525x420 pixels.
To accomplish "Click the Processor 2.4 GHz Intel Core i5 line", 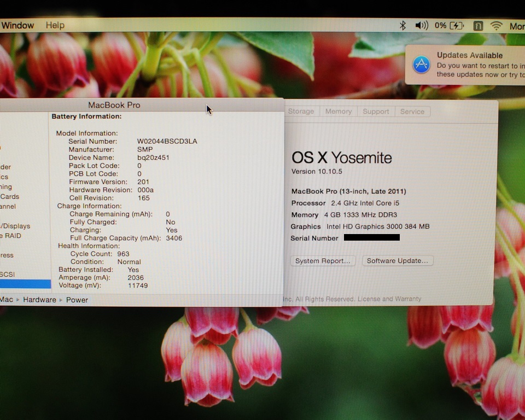I will click(x=345, y=203).
